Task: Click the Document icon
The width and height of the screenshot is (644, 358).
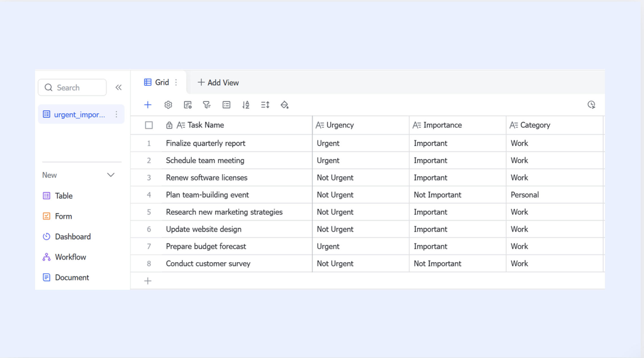Action: (46, 277)
